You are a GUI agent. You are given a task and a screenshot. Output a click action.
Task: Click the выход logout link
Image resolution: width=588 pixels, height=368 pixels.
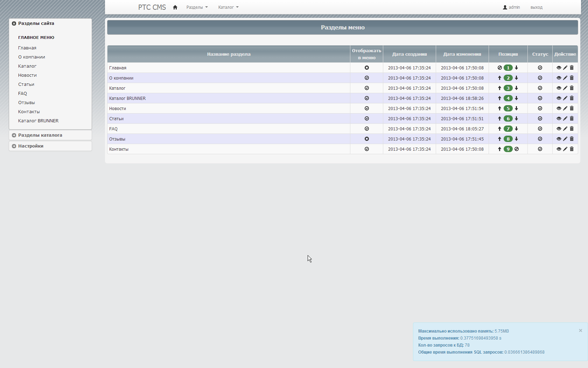point(536,7)
